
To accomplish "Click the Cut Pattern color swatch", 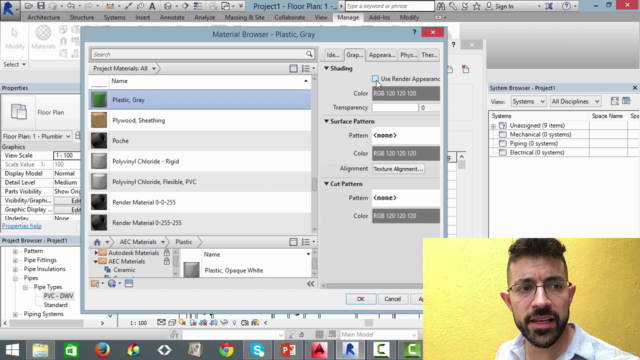I will tap(406, 216).
